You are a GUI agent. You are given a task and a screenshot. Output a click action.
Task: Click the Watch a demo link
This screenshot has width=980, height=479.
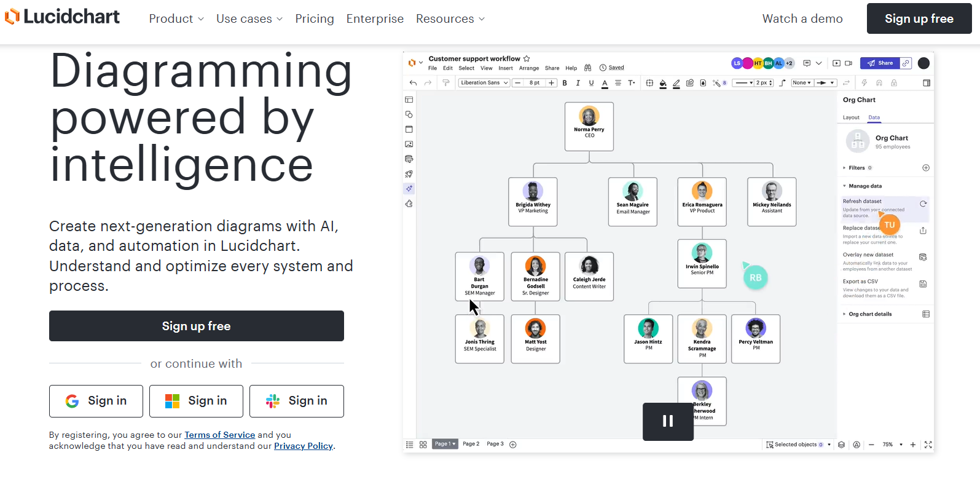802,18
